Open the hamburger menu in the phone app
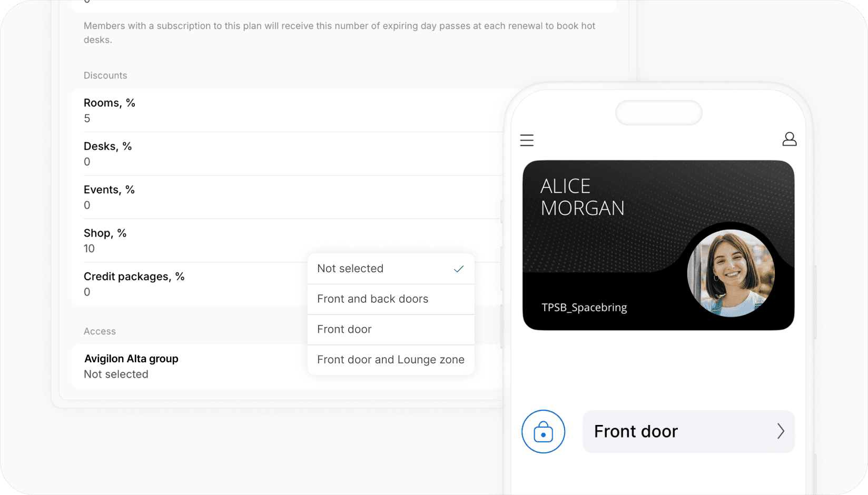The width and height of the screenshot is (868, 495). click(527, 140)
